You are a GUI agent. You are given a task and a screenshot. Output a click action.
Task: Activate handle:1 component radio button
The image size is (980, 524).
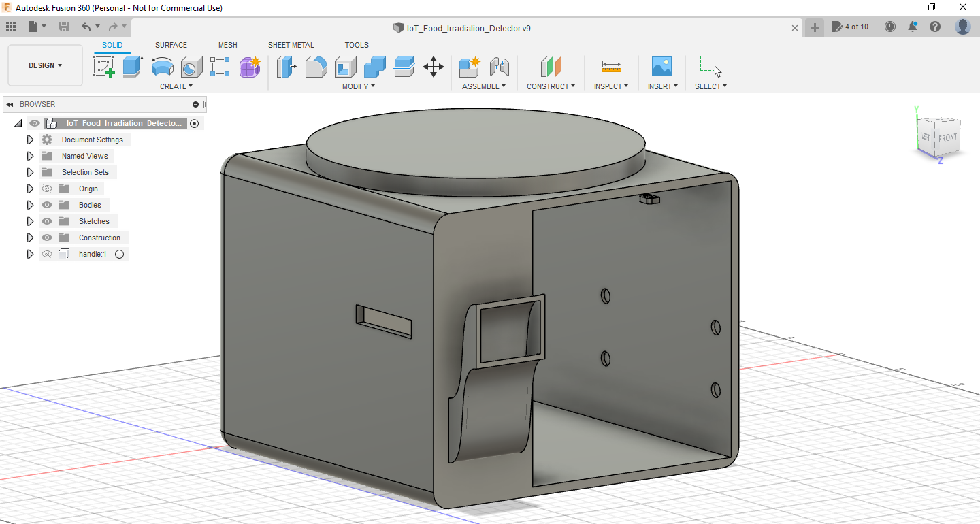(x=120, y=254)
